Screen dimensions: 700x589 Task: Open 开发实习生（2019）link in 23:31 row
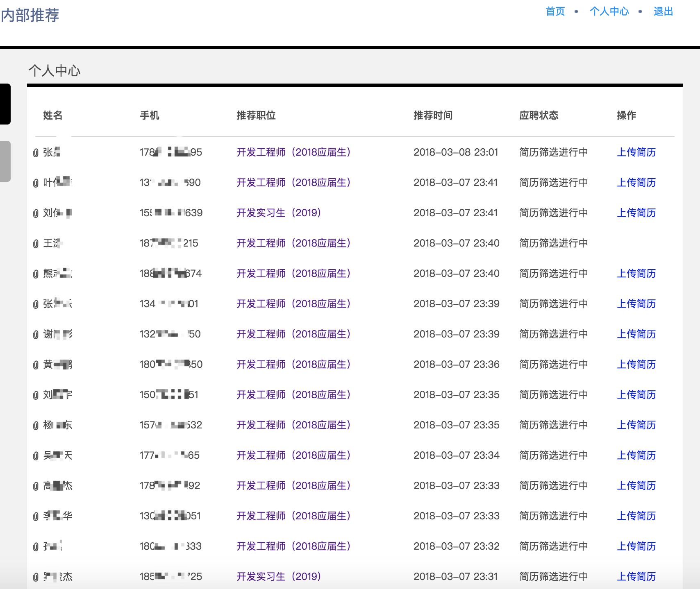coord(278,576)
